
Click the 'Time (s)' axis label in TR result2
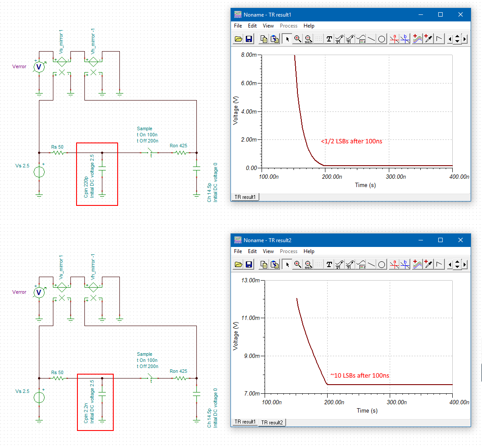[x=367, y=410]
